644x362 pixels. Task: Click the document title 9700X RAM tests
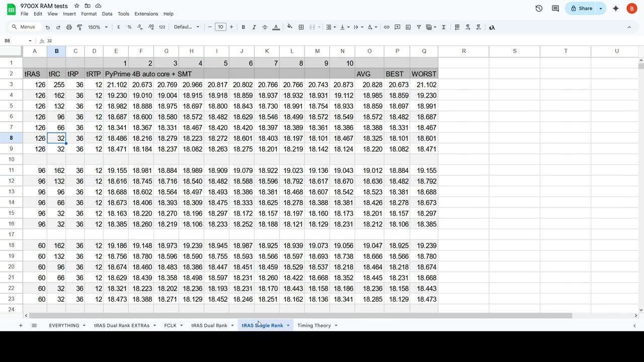point(44,6)
